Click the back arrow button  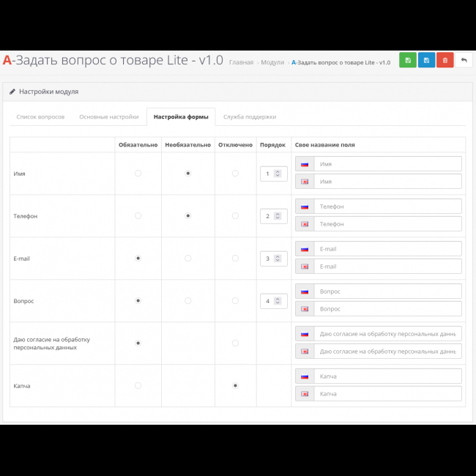pyautogui.click(x=464, y=61)
